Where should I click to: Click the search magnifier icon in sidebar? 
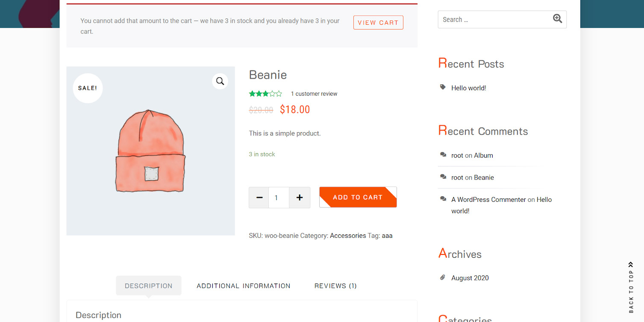(x=557, y=18)
